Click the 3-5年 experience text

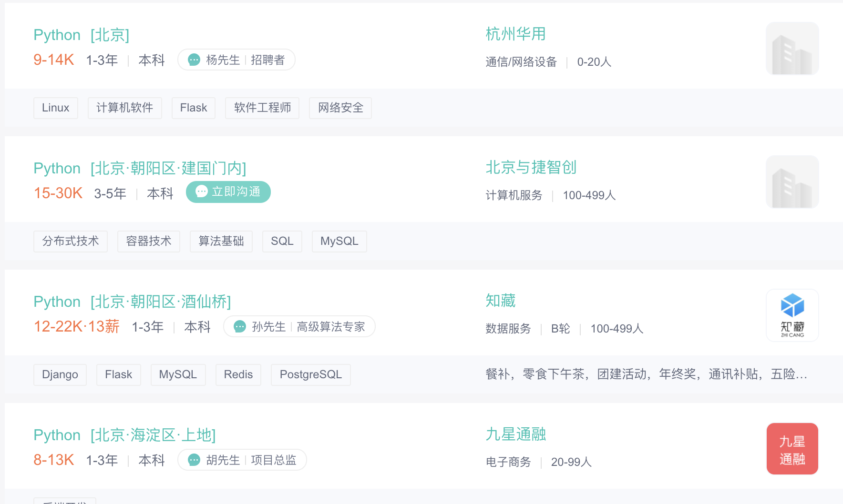pos(110,193)
